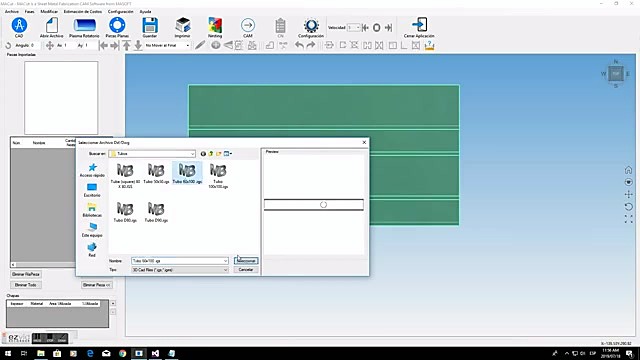Select the Piezas Planas tool
640x360 pixels.
coord(117,26)
